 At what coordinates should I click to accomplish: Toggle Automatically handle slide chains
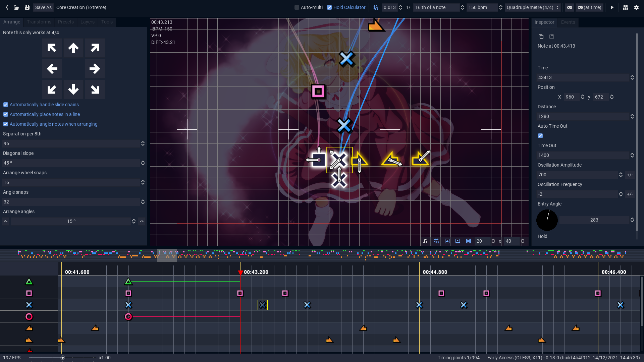[6, 105]
